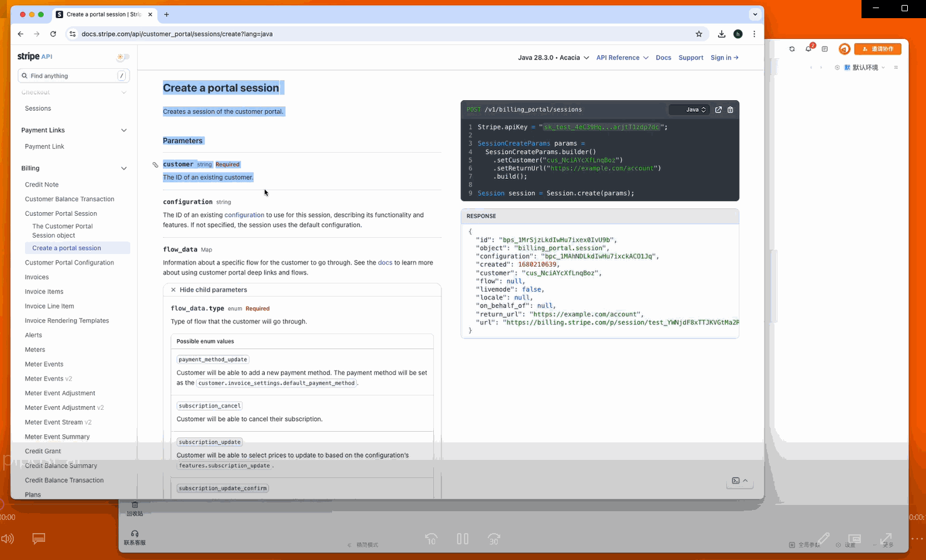Collapse the Checkout section chevron
The height and width of the screenshot is (560, 926).
click(x=124, y=93)
